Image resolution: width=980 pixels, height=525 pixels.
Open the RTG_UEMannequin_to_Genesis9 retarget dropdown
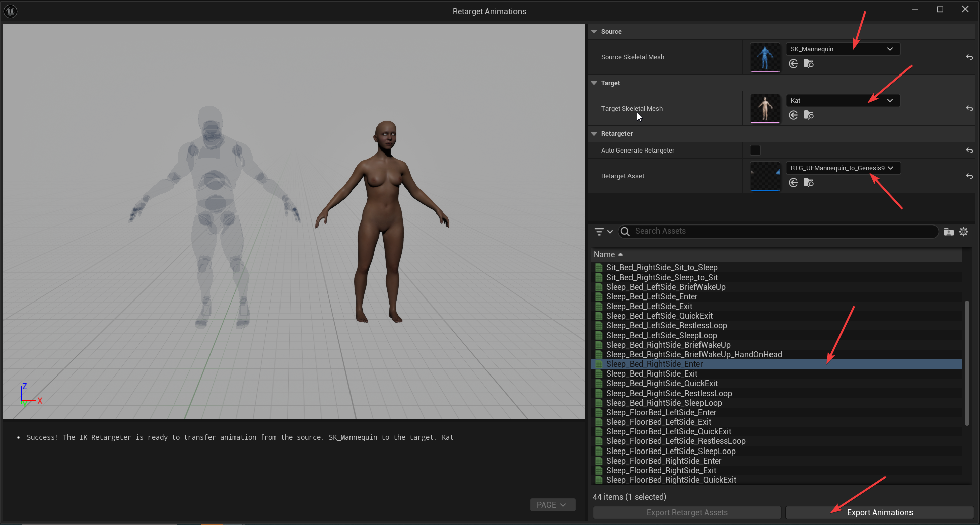(843, 168)
